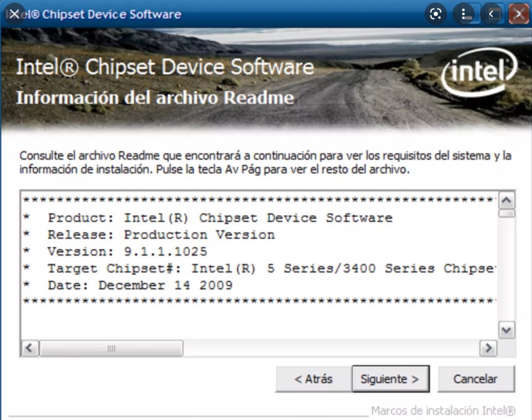The height and width of the screenshot is (420, 532).
Task: Go to previous image with left chevron
Action: [x=491, y=14]
